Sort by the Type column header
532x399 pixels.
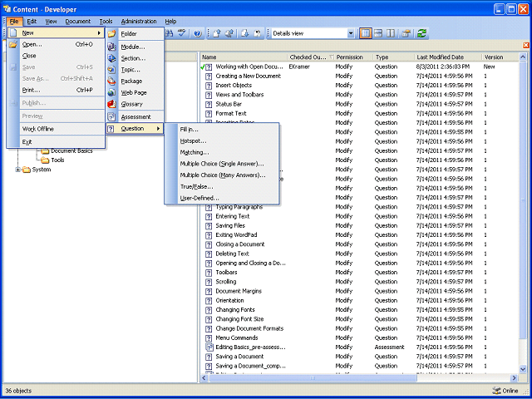point(393,57)
